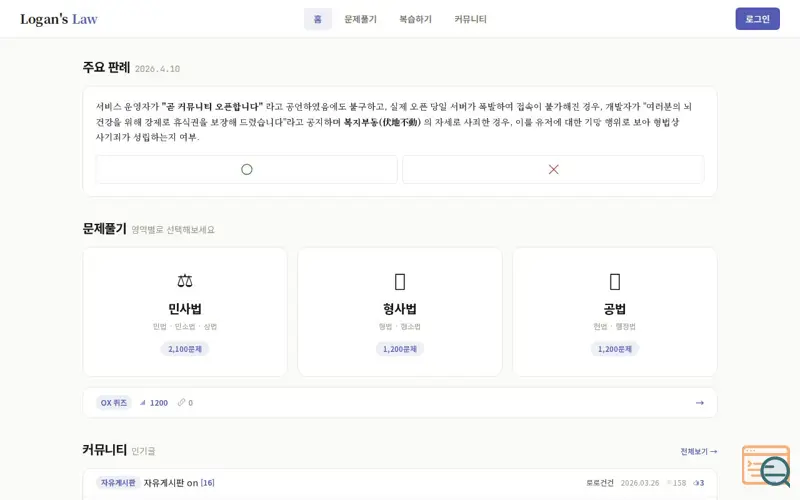This screenshot has width=800, height=500.
Task: Click the 자유게시판 category tag
Action: click(118, 483)
